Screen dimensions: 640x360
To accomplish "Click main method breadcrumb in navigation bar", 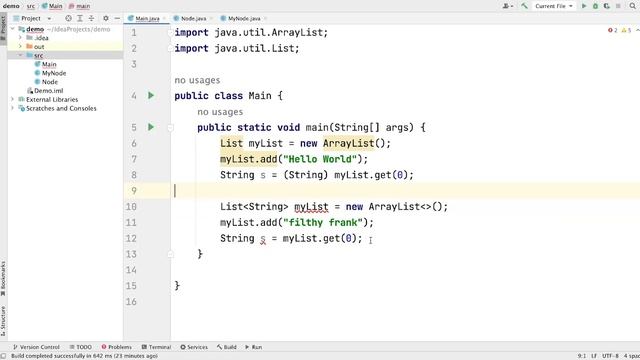I will (x=79, y=6).
